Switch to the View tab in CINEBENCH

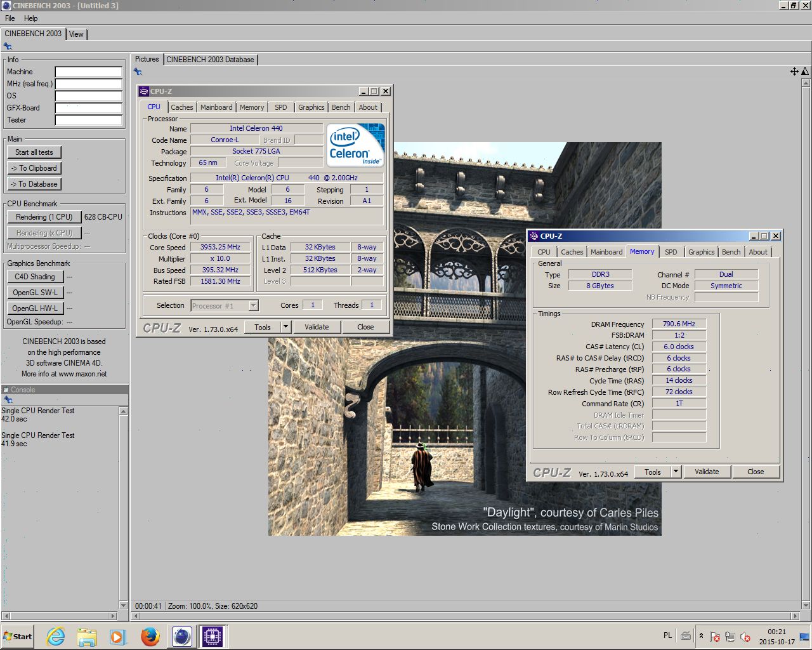pyautogui.click(x=76, y=34)
